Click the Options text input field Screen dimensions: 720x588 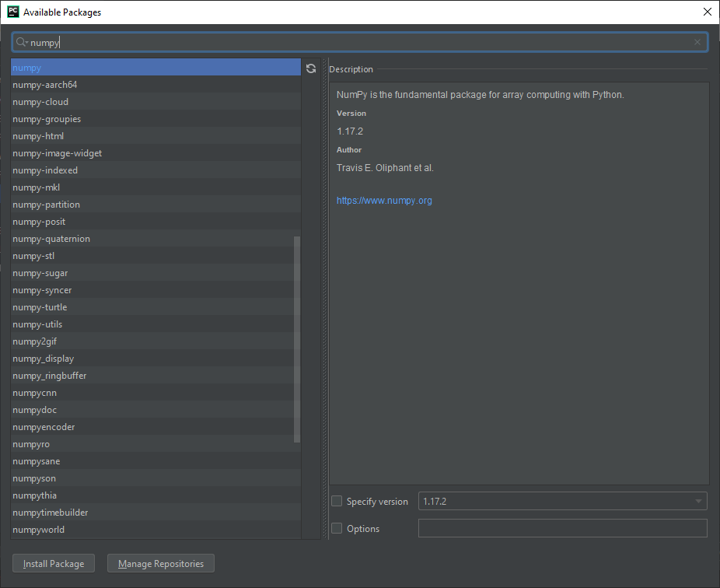(x=562, y=529)
